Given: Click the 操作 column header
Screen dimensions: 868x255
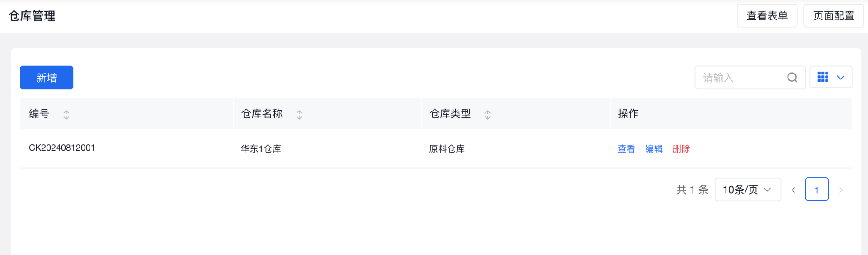Looking at the screenshot, I should [x=628, y=114].
